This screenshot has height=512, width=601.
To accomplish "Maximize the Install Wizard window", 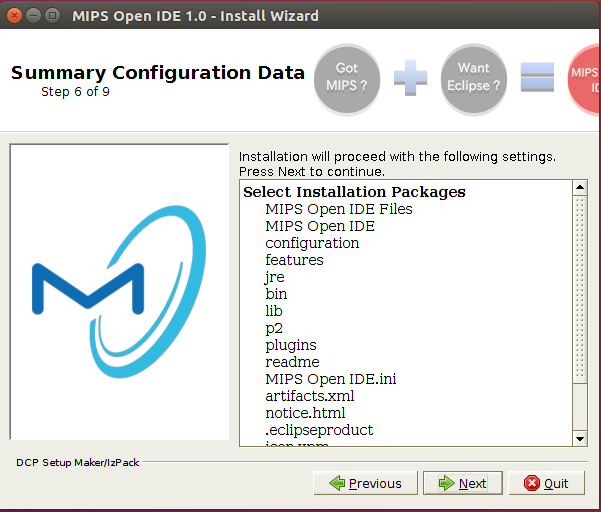I will click(53, 16).
